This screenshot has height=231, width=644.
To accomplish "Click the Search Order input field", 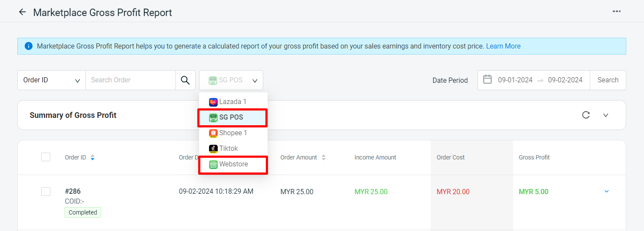I will 130,80.
